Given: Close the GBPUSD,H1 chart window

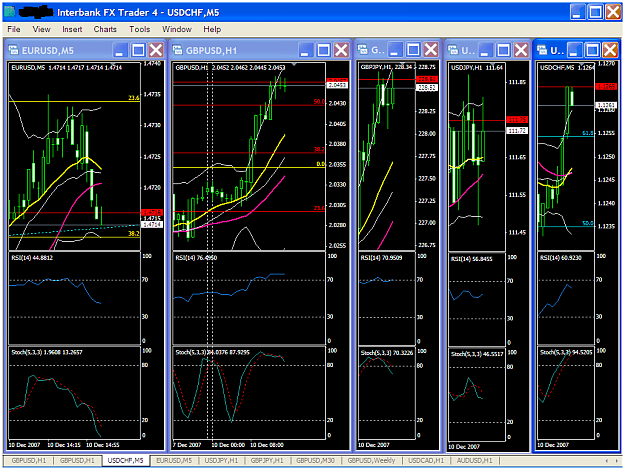Looking at the screenshot, I should pyautogui.click(x=341, y=50).
